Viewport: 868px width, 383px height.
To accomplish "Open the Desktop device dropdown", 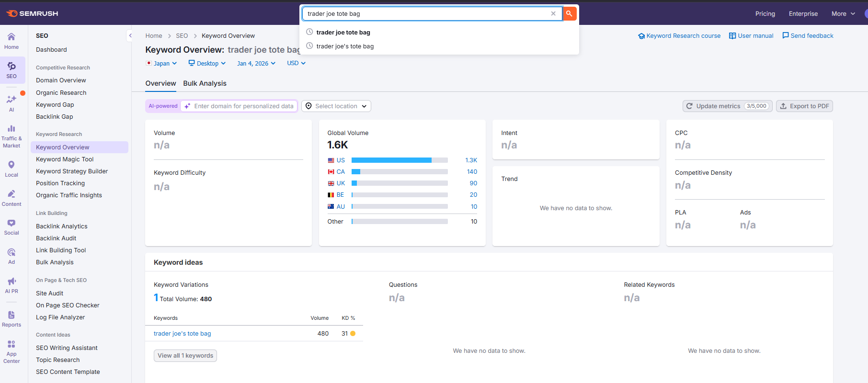I will coord(207,63).
